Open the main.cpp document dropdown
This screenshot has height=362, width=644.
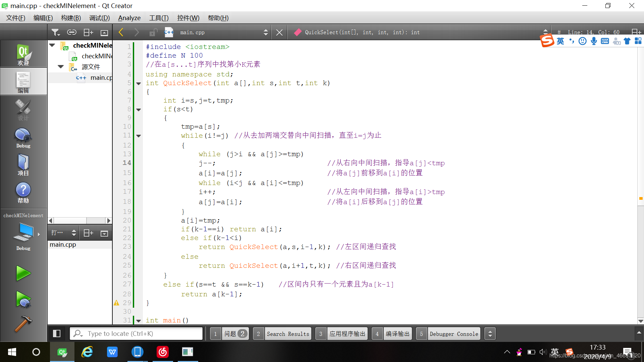[x=266, y=32]
